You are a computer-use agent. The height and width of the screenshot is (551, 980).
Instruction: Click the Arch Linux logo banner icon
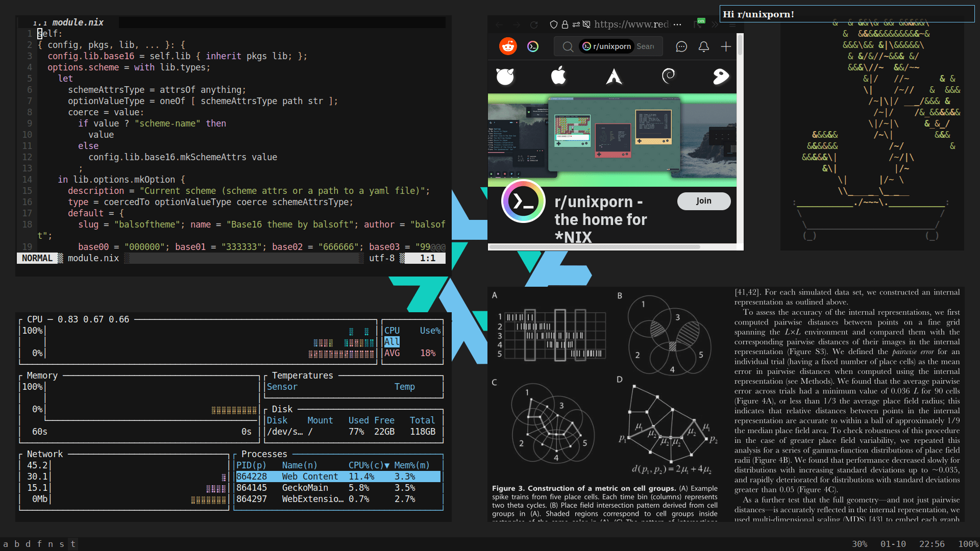coord(614,77)
